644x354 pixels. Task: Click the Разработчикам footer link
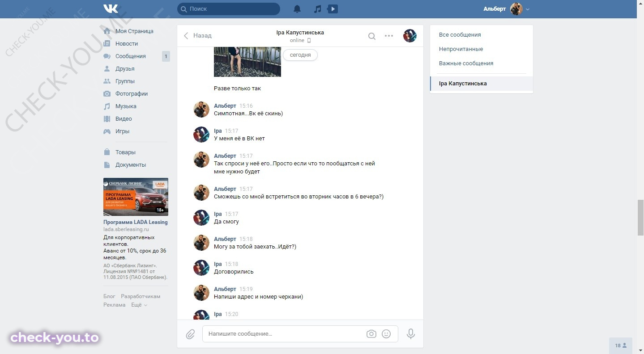(141, 296)
